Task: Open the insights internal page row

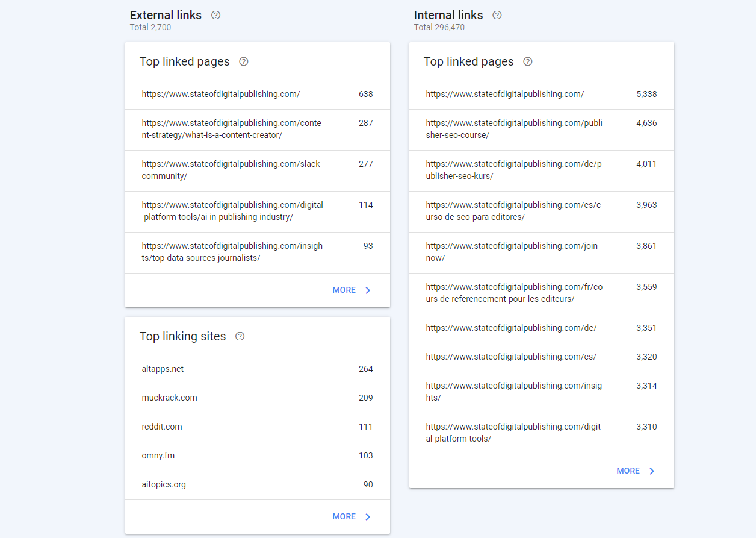Action: coord(542,392)
